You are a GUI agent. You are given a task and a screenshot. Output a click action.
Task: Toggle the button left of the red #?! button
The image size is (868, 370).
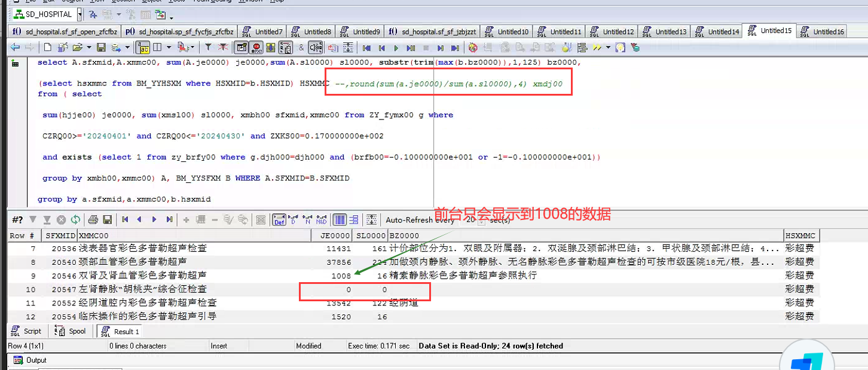242,47
